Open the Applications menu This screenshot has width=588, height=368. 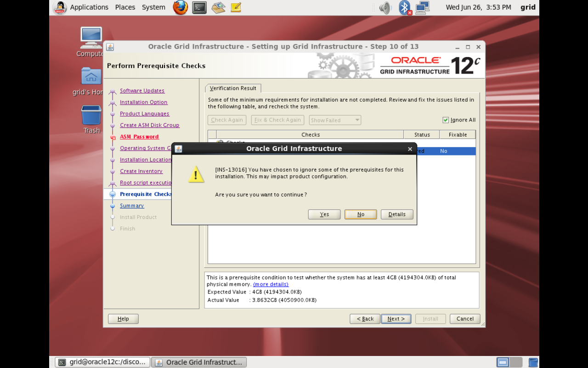[x=89, y=7]
